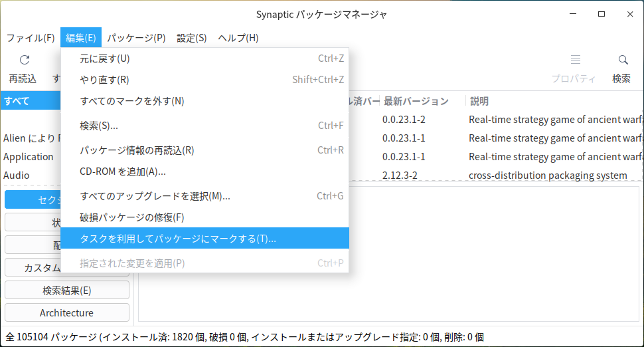Click the 検索結果(E) filter button

click(67, 290)
